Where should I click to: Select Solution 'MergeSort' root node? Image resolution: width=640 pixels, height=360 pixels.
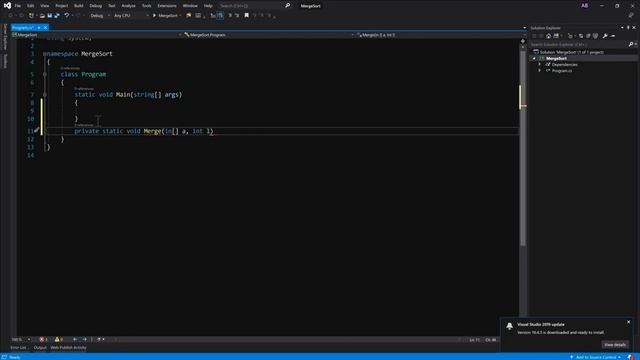point(571,52)
